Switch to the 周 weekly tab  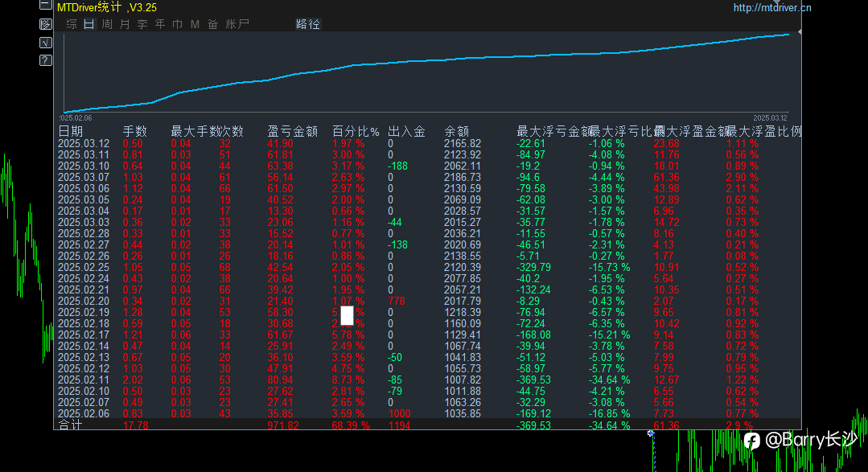(107, 24)
